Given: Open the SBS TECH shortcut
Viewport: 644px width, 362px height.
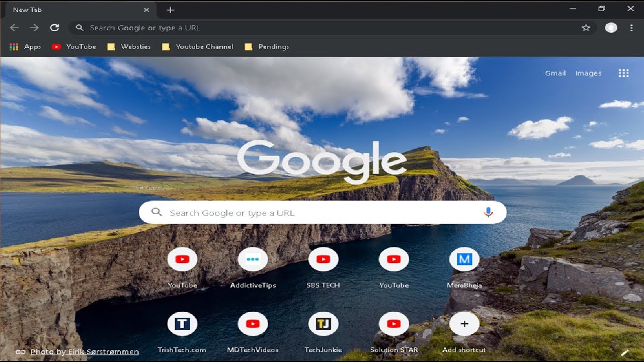Looking at the screenshot, I should tap(323, 267).
